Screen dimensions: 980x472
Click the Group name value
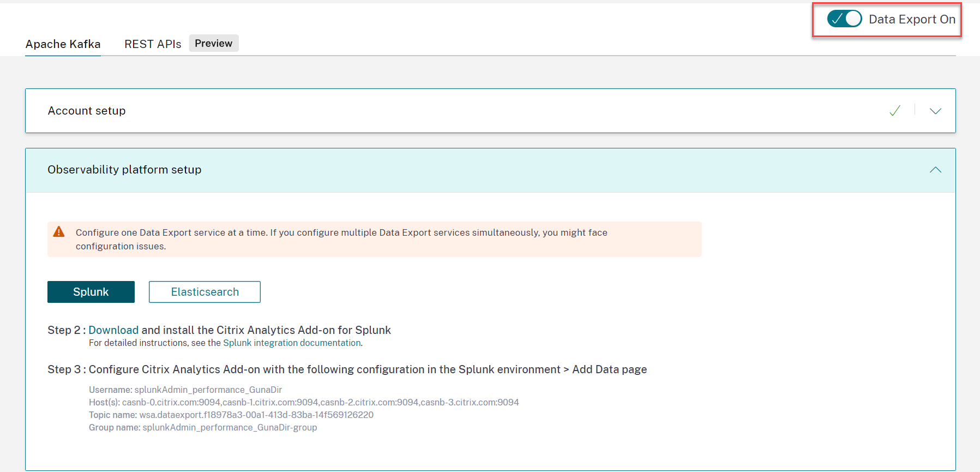(x=230, y=427)
